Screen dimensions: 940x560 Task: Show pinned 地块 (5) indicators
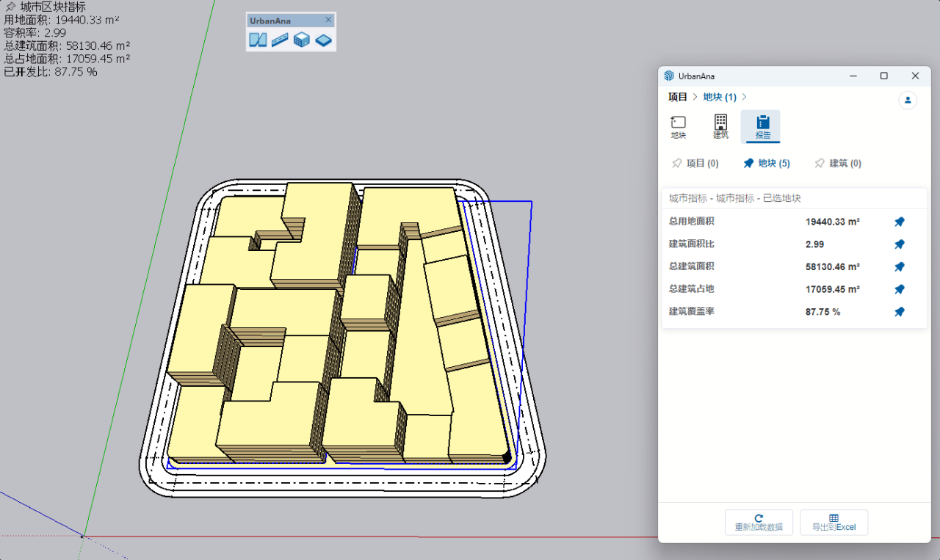coord(766,164)
